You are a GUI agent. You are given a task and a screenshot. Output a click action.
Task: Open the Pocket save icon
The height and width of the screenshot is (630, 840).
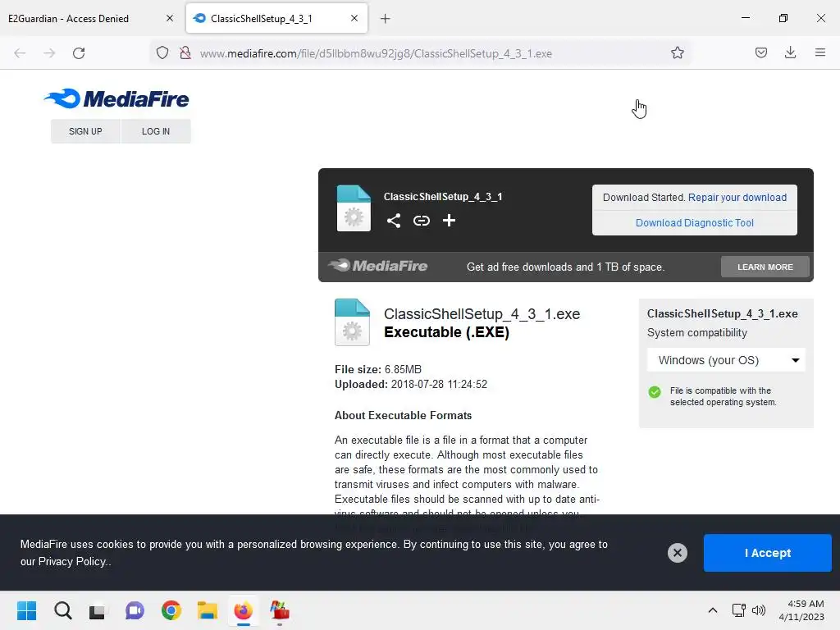click(760, 53)
